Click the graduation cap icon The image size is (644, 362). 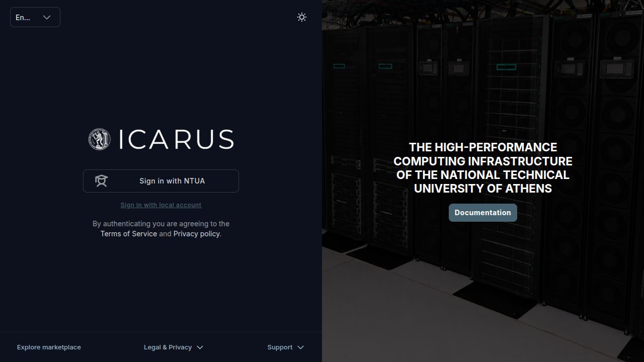click(102, 181)
